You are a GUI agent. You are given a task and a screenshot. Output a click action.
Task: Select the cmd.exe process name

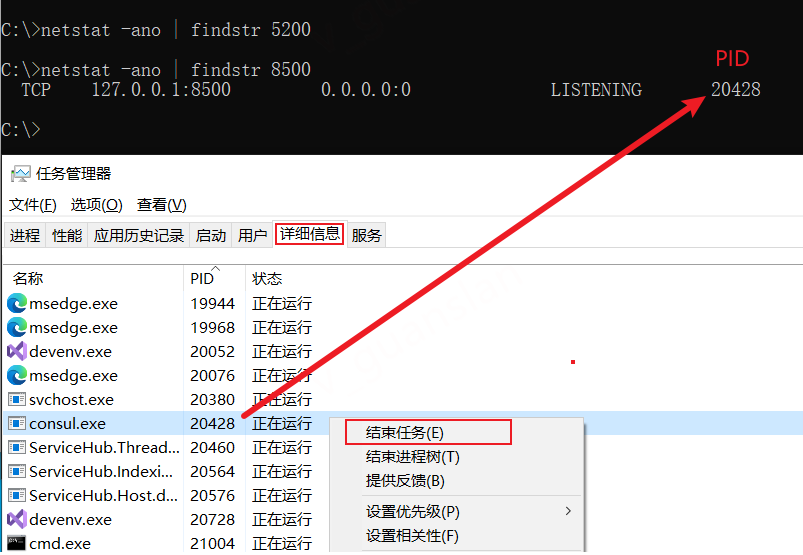[60, 543]
